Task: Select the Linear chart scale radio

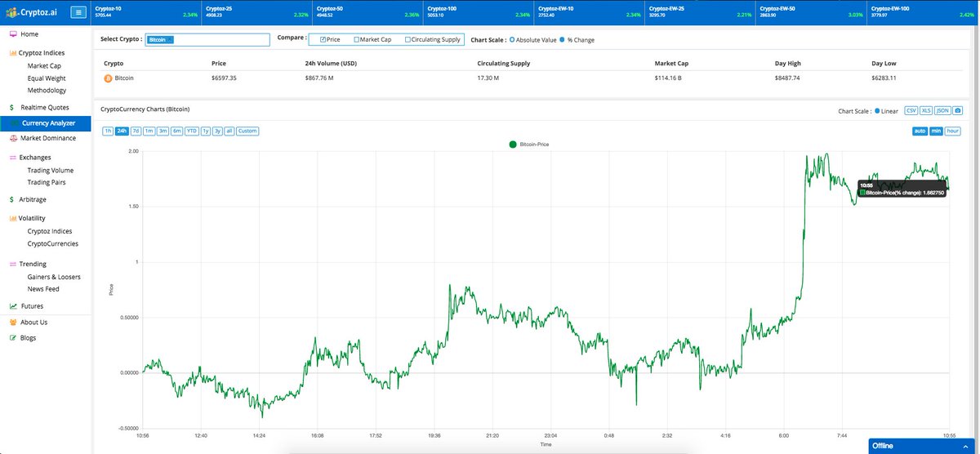Action: pos(877,111)
